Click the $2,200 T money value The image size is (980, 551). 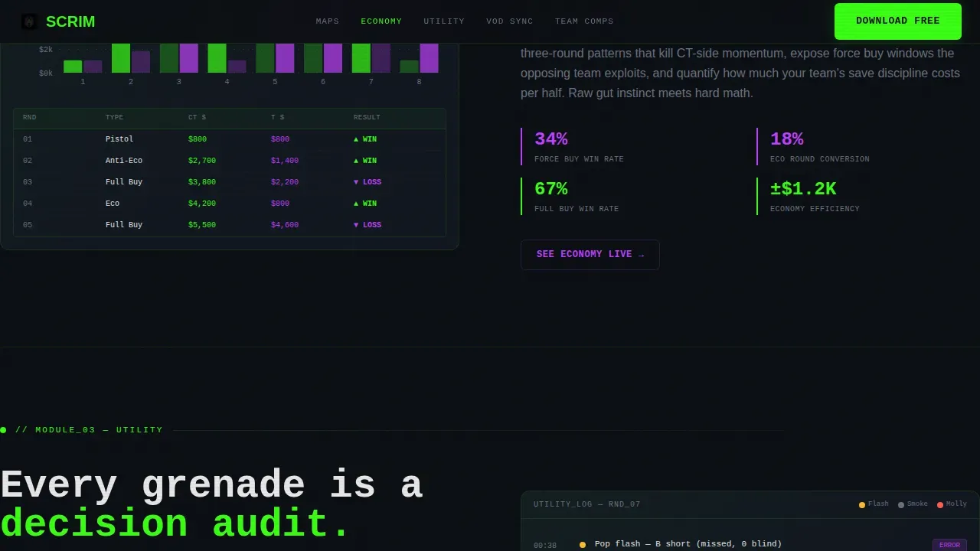tap(285, 182)
